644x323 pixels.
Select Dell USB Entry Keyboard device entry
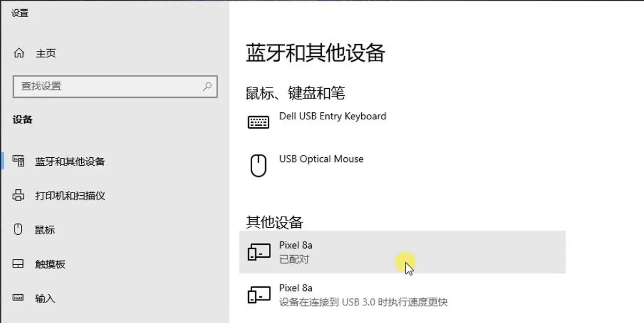coord(402,122)
